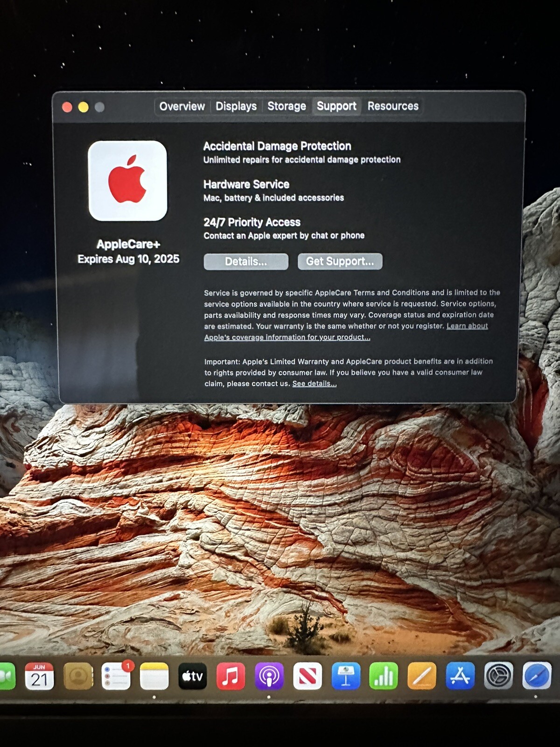Click the Hardware Service heading
This screenshot has width=560, height=747.
click(x=246, y=184)
